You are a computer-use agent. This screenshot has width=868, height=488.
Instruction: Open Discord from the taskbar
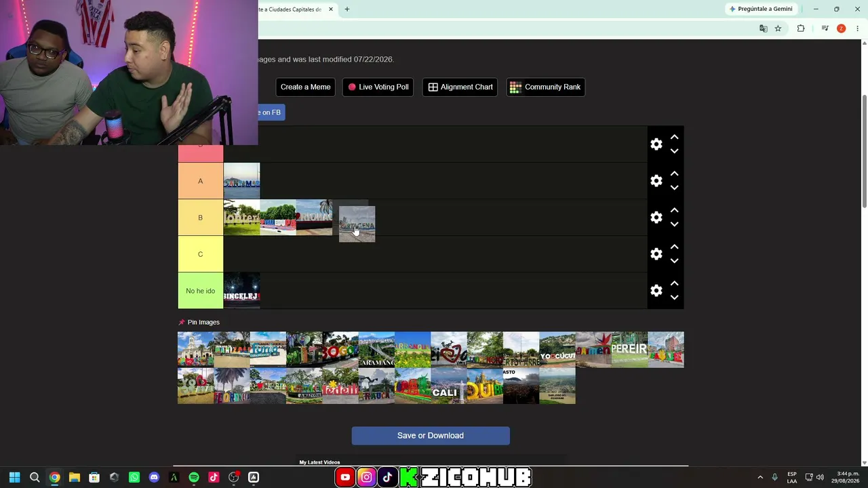click(154, 477)
